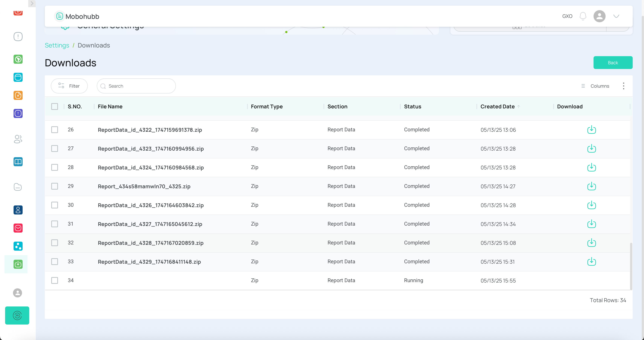Open the red mail sidebar icon
The image size is (644, 340).
tap(18, 228)
